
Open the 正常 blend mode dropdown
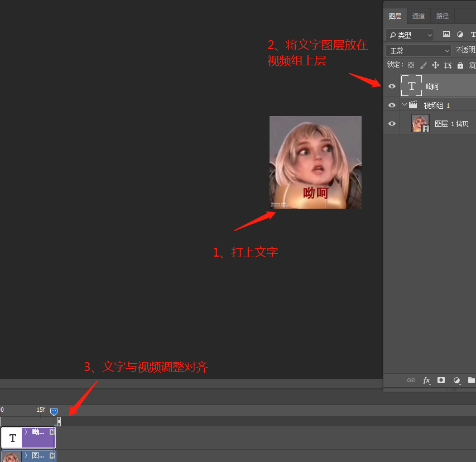[x=419, y=51]
